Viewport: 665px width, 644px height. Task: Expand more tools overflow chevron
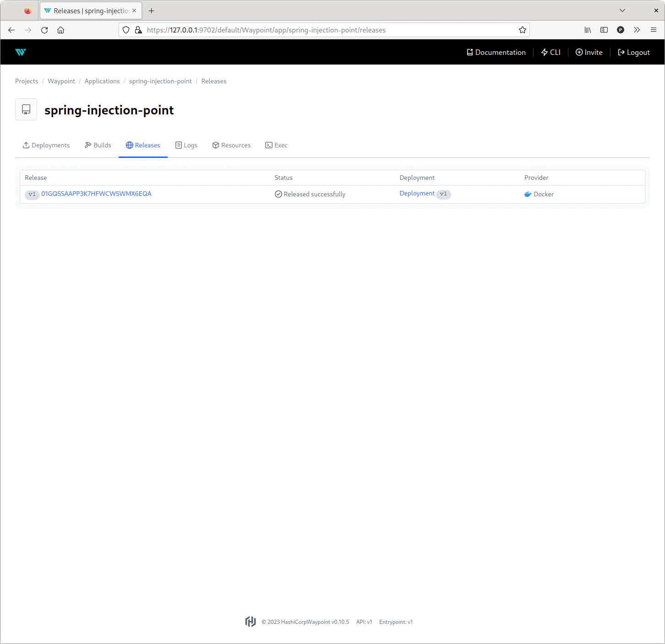coord(637,30)
